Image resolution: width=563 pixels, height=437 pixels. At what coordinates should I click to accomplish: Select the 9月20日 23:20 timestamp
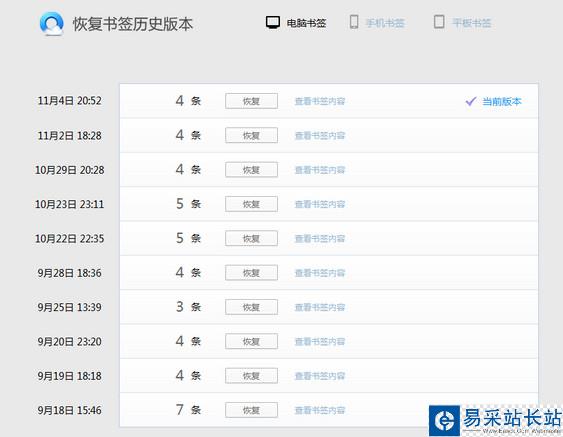[70, 341]
